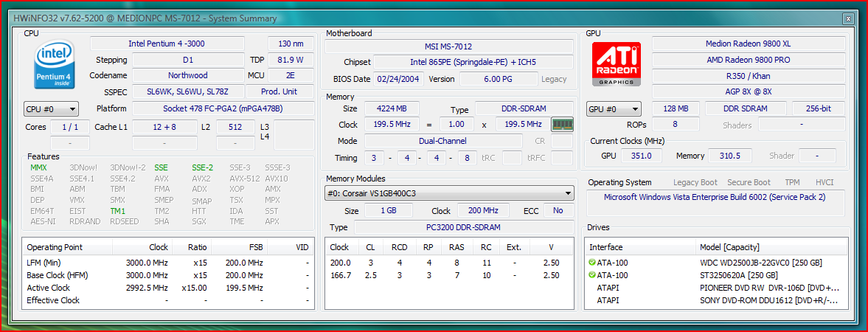Click the Intel 865PE chipset field

click(x=473, y=62)
